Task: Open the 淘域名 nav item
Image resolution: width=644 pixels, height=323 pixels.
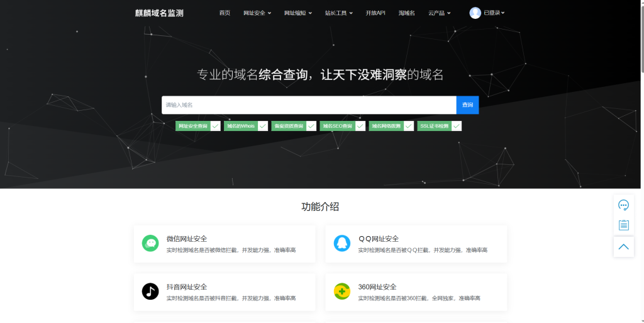Action: (407, 13)
